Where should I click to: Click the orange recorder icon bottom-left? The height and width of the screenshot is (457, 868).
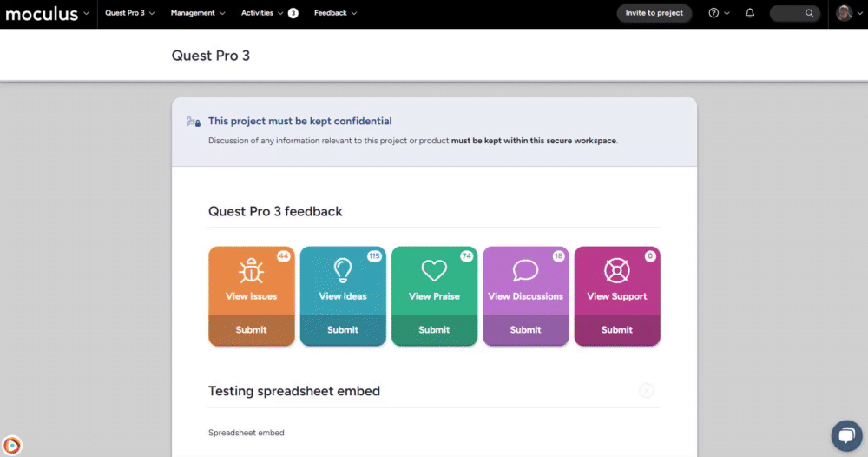click(12, 445)
